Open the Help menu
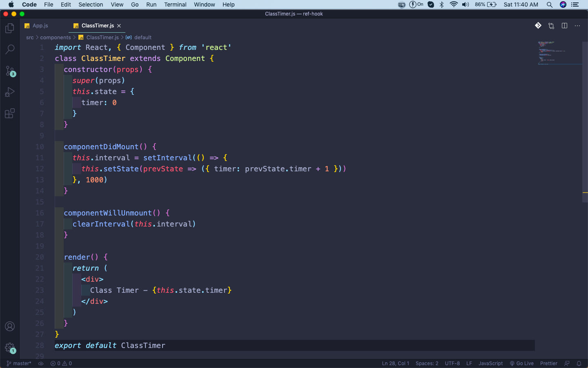 [228, 4]
